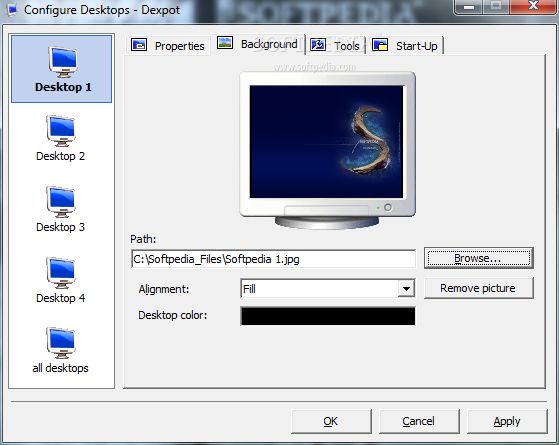Click the wallpaper preview monitor image
The image size is (559, 445).
(327, 150)
